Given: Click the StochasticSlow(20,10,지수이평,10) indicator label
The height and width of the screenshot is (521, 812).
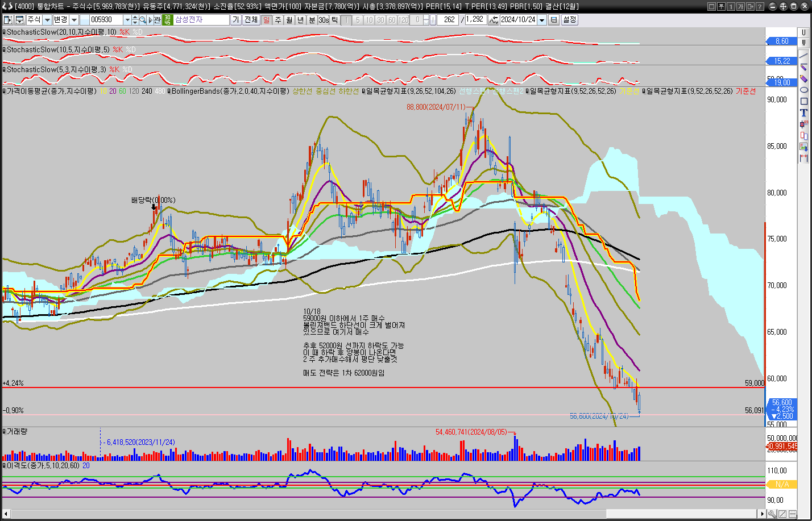Looking at the screenshot, I should point(60,32).
